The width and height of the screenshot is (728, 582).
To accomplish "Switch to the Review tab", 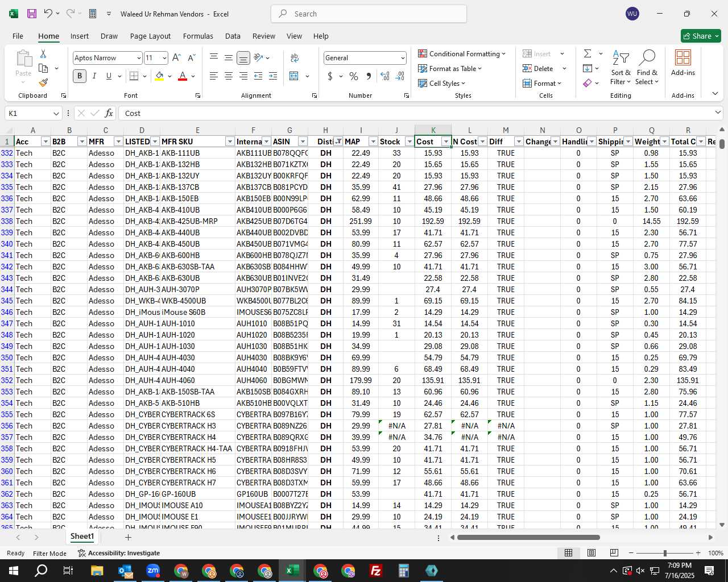I will pos(264,36).
